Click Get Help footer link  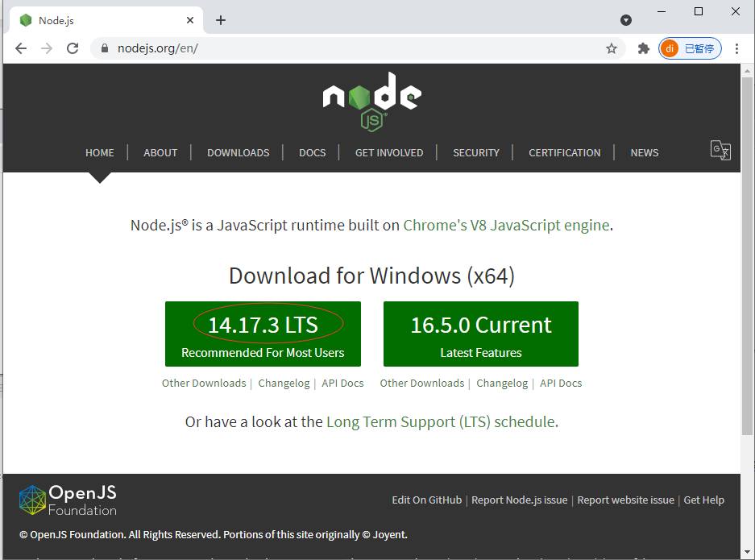pos(704,500)
